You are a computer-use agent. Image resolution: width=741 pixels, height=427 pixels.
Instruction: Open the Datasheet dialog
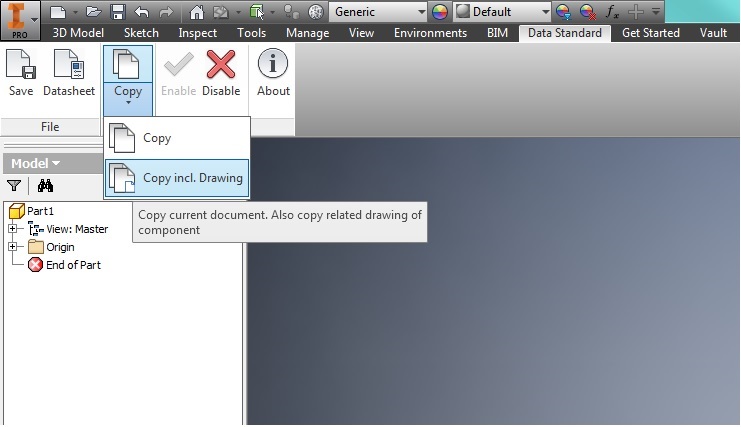click(69, 72)
